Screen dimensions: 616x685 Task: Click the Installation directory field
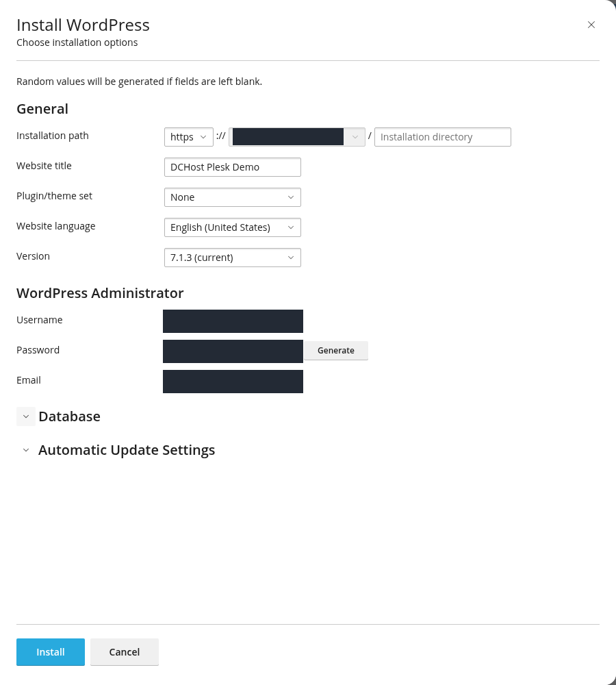coord(443,137)
